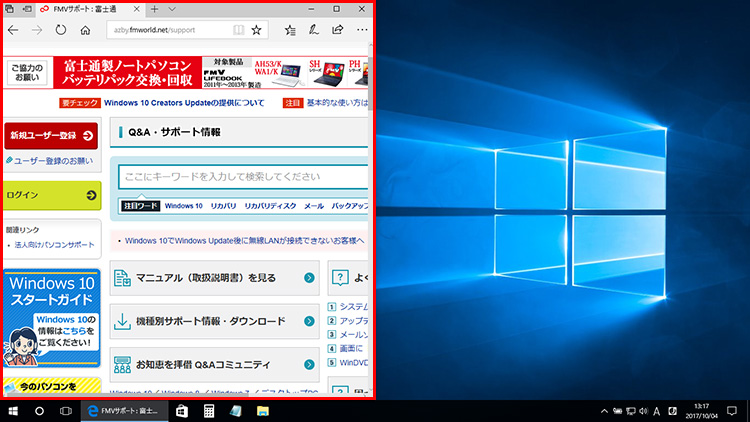Launch Calculator from the taskbar
The width and height of the screenshot is (750, 422).
[x=209, y=411]
